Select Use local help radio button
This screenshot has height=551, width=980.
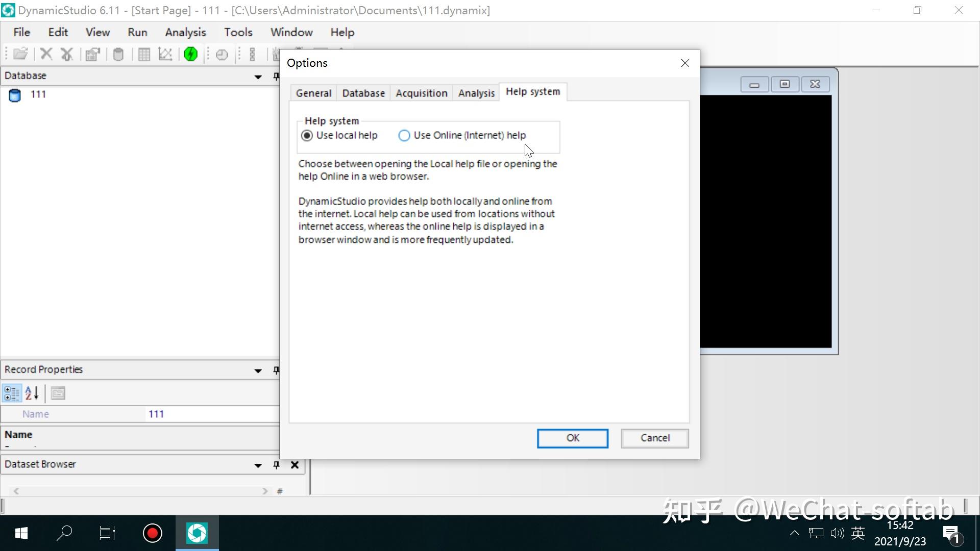pyautogui.click(x=307, y=135)
